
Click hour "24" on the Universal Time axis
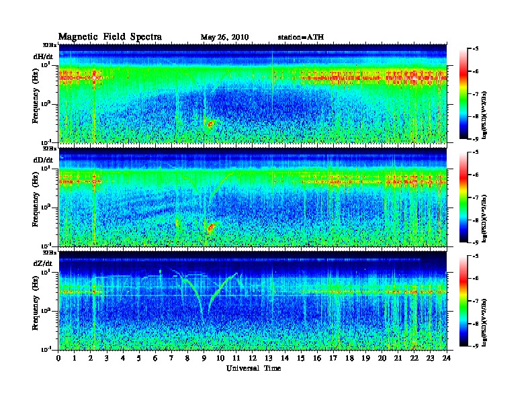click(x=447, y=358)
